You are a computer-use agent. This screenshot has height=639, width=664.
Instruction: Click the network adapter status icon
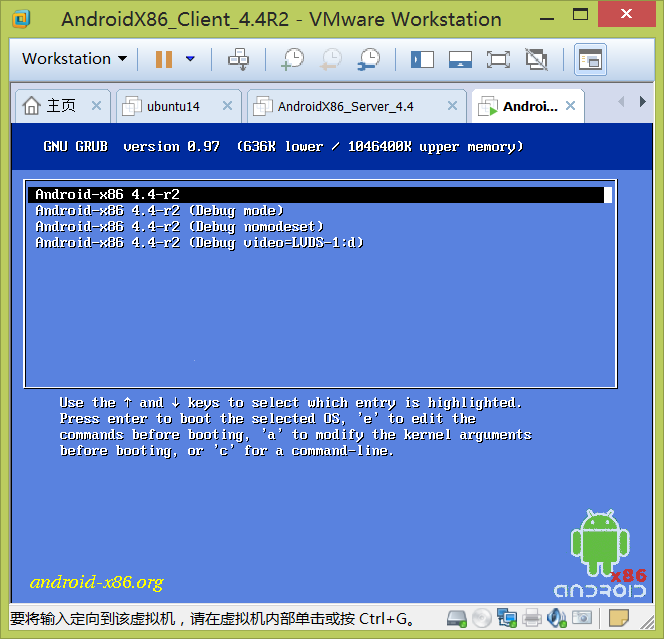click(x=507, y=619)
